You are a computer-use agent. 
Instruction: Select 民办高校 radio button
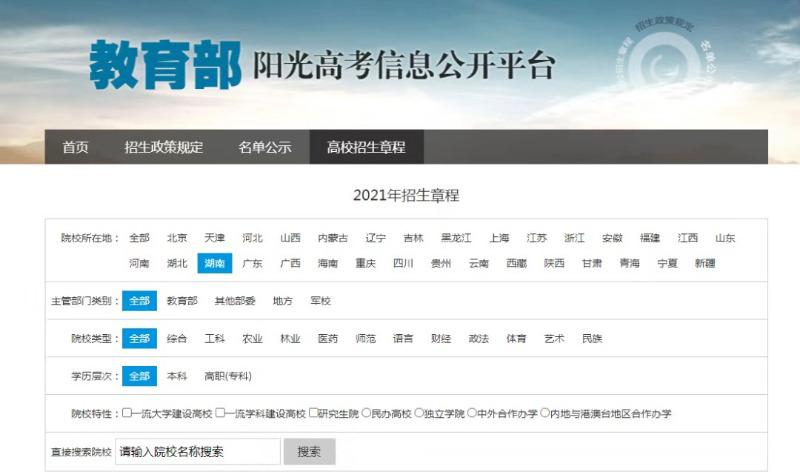coord(366,413)
